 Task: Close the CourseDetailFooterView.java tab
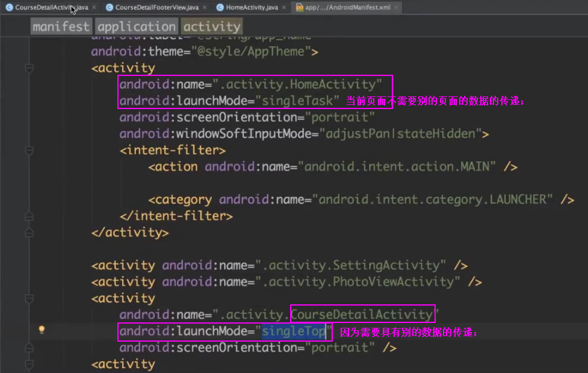204,7
